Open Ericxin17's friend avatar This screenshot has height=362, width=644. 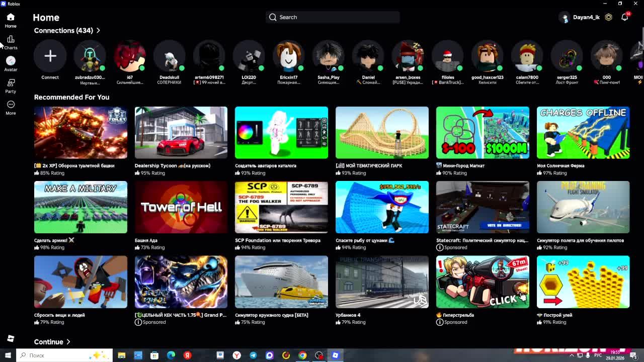[x=288, y=56]
